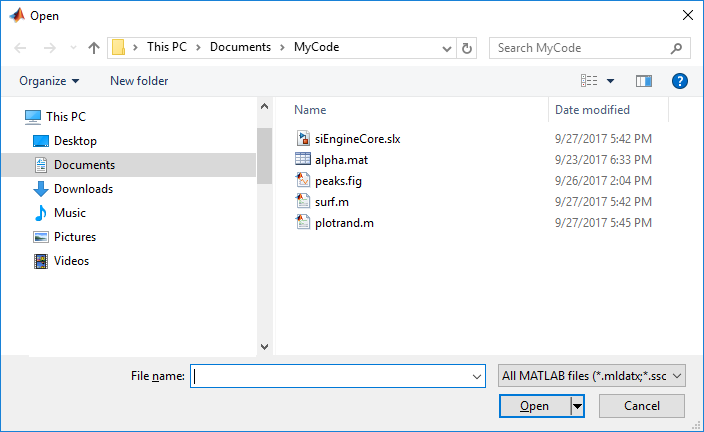The width and height of the screenshot is (704, 432).
Task: Click the date 9/23/2017 6:33 PM
Action: pos(603,160)
